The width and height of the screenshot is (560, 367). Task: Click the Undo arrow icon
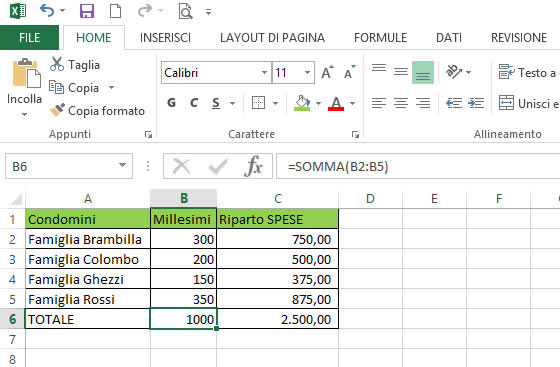pos(47,11)
